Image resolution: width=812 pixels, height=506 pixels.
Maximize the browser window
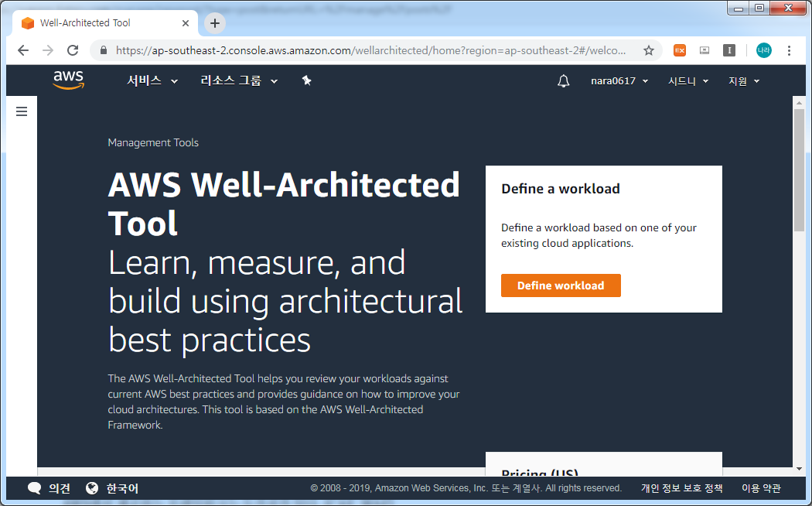[x=759, y=9]
